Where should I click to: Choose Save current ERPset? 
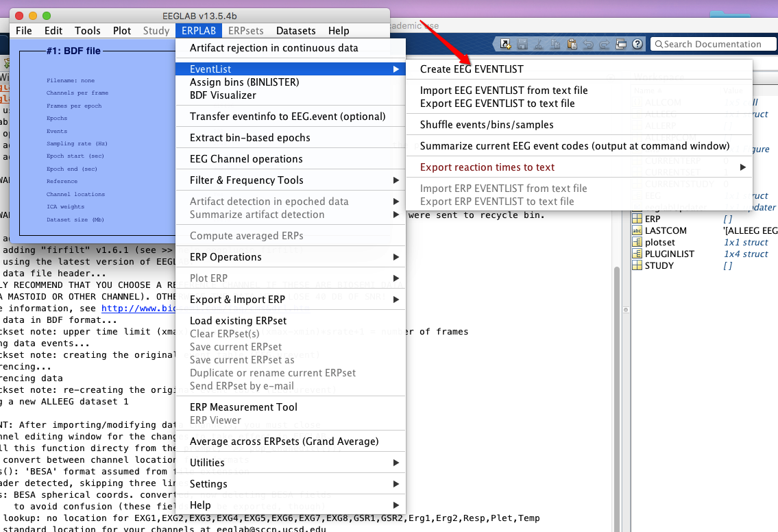291,347
